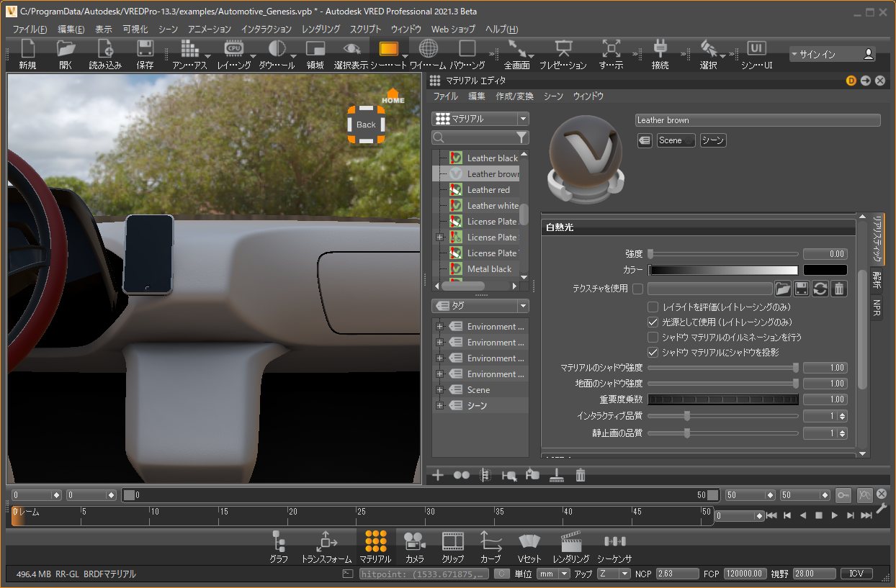
Task: Open the ファイル(F) main menu
Action: click(30, 30)
